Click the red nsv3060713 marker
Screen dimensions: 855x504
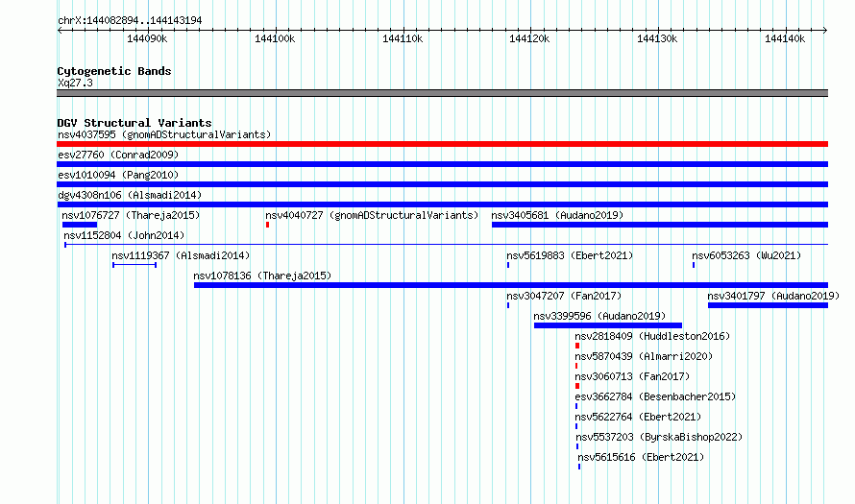[x=577, y=386]
